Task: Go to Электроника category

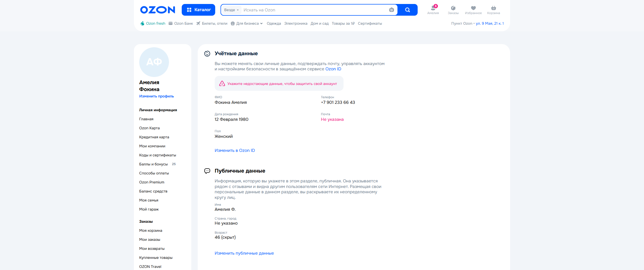Action: (x=296, y=23)
